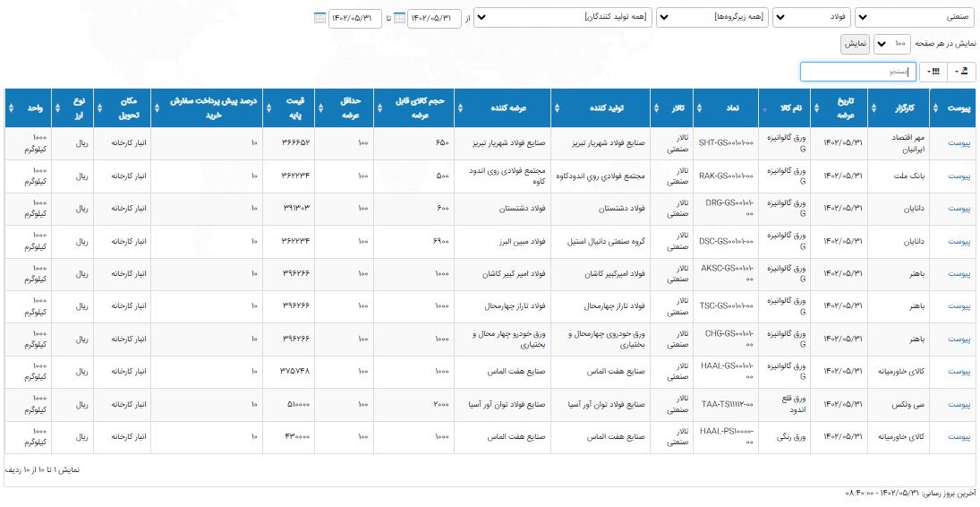This screenshot has width=980, height=507.
Task: Sort table by the مکان تحویل column arrows
Action: click(x=98, y=107)
